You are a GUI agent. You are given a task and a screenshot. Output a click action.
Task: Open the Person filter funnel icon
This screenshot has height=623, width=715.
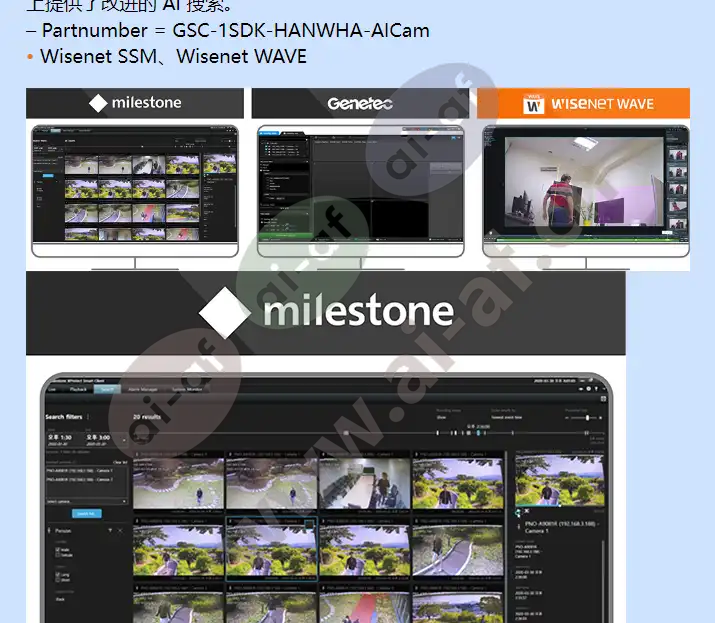pos(110,530)
